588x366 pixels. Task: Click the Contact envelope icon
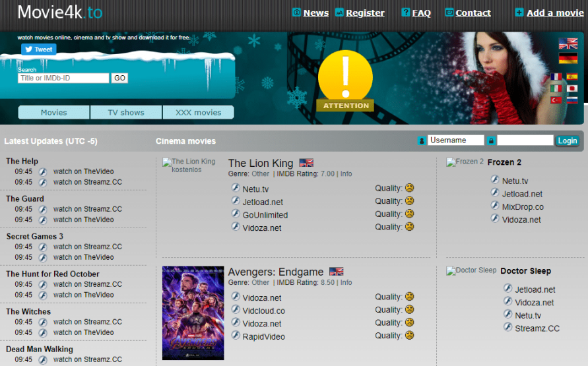coord(449,13)
